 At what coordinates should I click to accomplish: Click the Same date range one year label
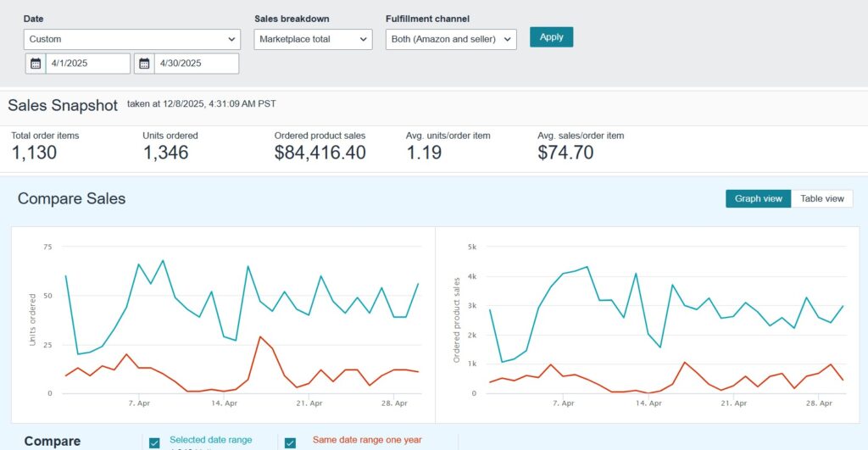[366, 440]
